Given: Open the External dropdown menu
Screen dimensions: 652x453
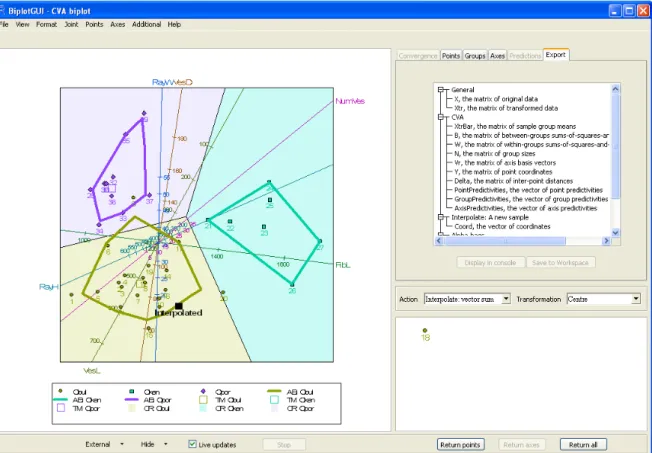Looking at the screenshot, I should point(104,444).
